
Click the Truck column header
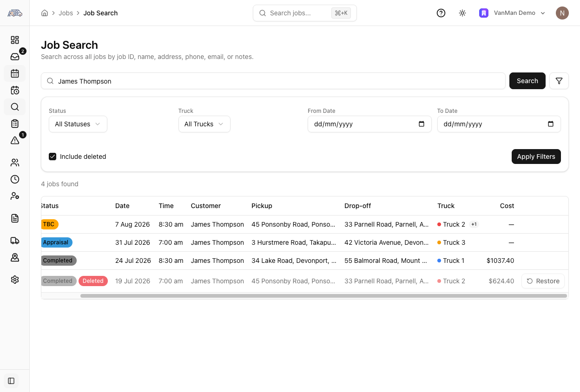click(x=446, y=206)
